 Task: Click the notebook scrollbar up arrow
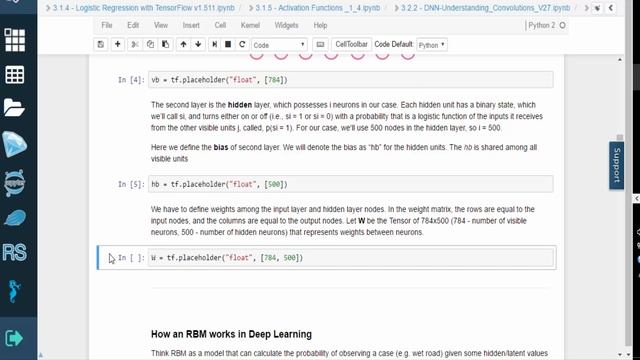pos(620,60)
